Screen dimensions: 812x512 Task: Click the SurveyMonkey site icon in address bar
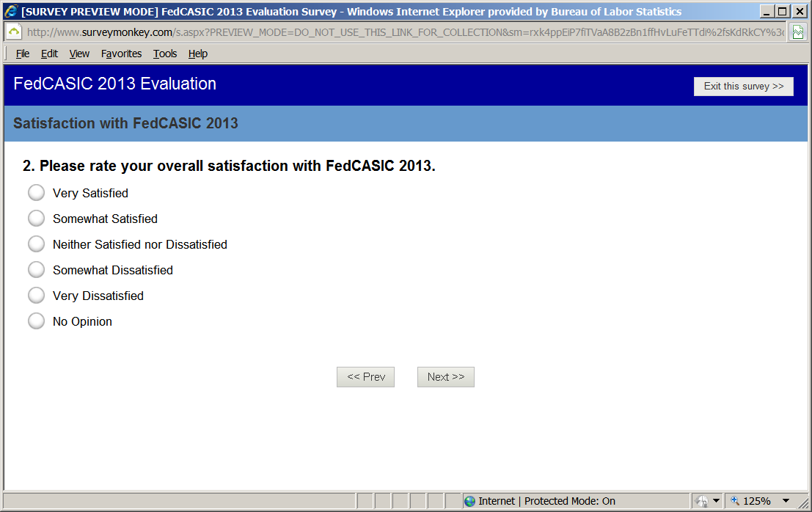tap(14, 32)
